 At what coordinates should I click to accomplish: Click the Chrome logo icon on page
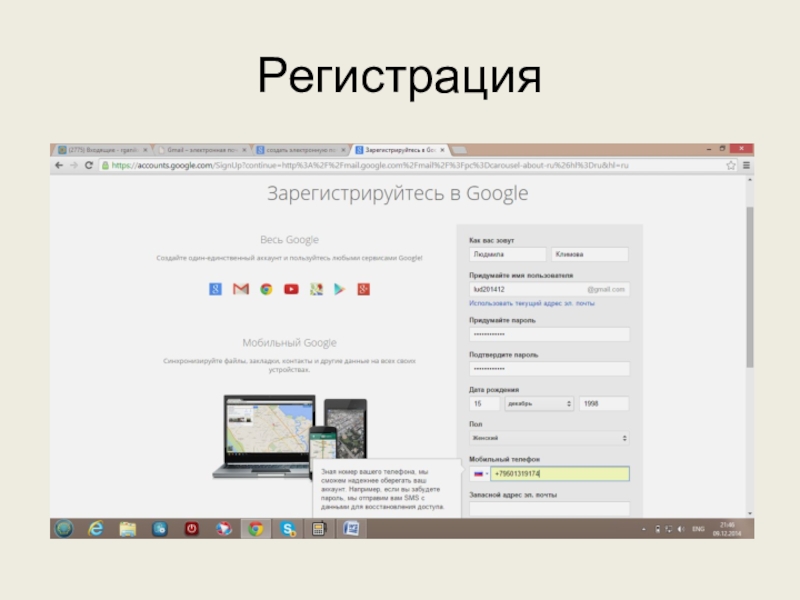[x=266, y=289]
